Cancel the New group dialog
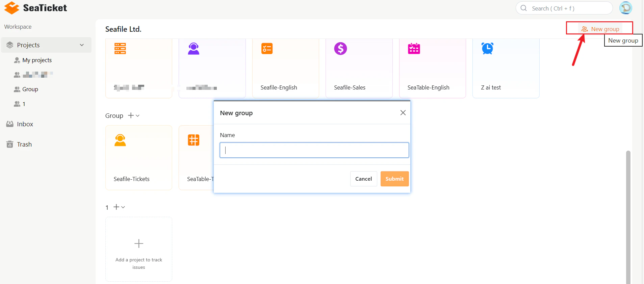 point(363,179)
